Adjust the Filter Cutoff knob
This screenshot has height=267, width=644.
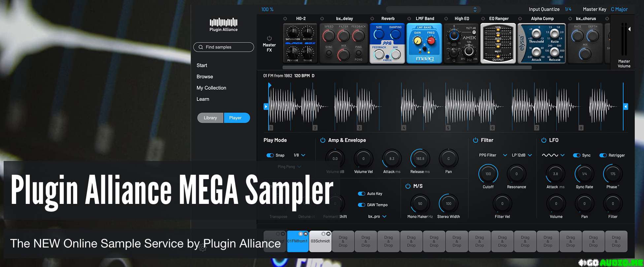click(488, 174)
